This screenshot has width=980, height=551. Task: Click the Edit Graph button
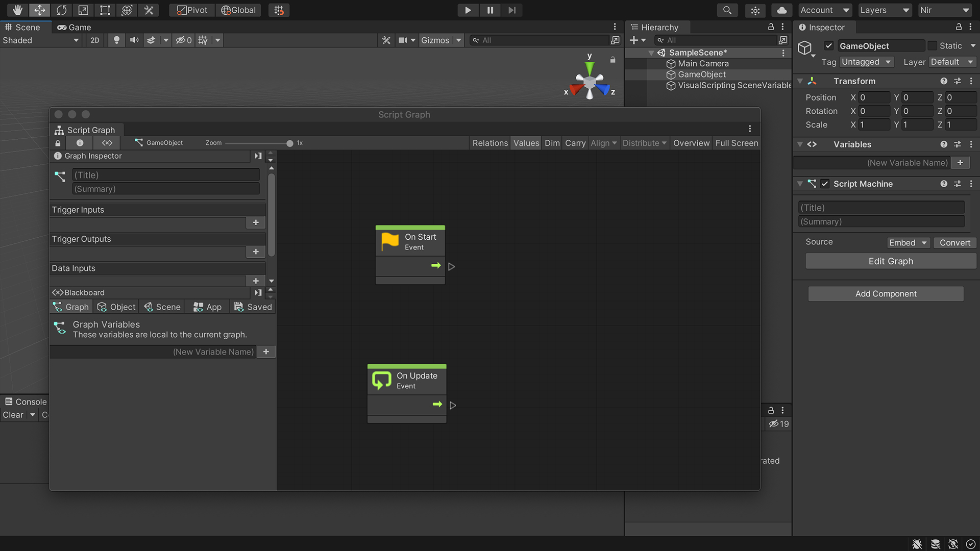click(890, 261)
